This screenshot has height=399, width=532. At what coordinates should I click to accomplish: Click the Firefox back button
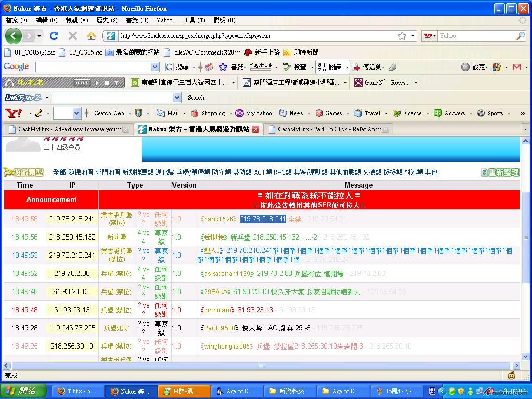pyautogui.click(x=14, y=36)
